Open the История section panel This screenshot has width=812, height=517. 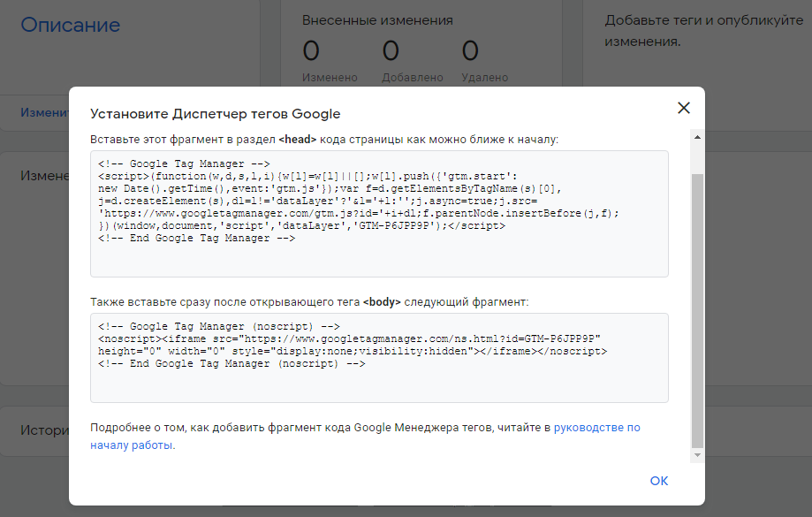(x=40, y=430)
